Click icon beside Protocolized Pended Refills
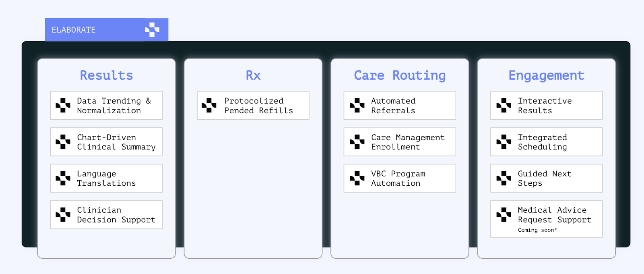 point(209,105)
